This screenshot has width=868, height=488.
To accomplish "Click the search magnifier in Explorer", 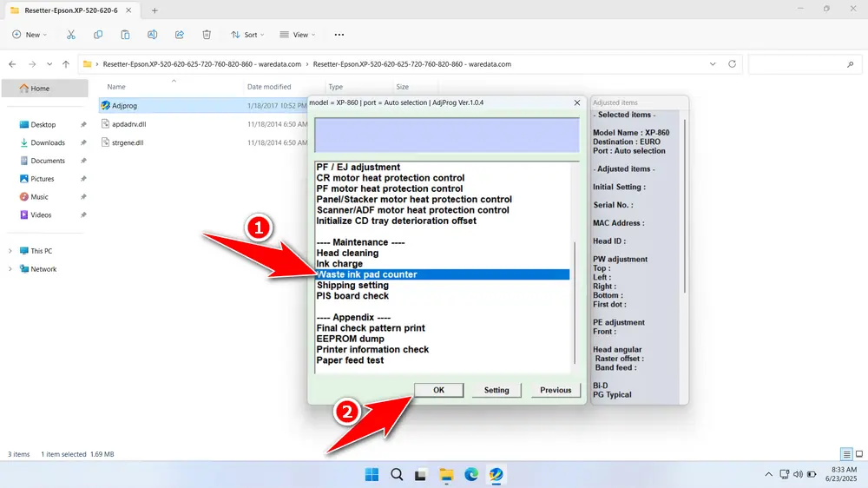I will (851, 64).
